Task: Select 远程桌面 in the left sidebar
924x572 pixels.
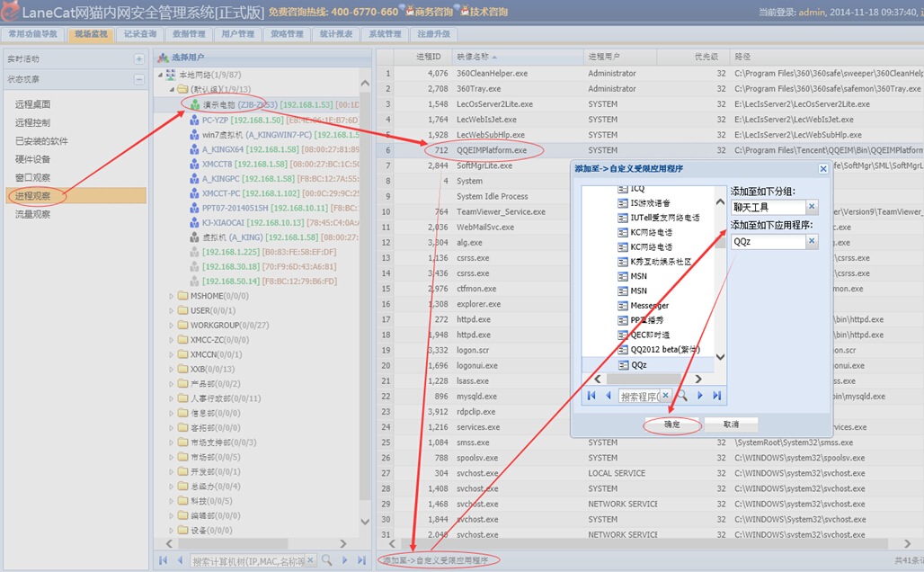Action: 33,104
